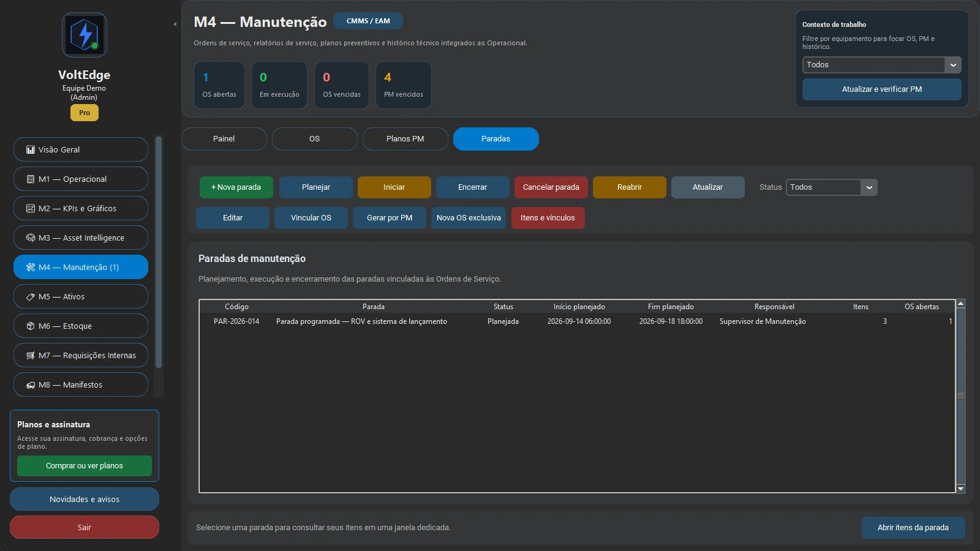Click the Cancelar parada button
The height and width of the screenshot is (551, 980).
[551, 187]
